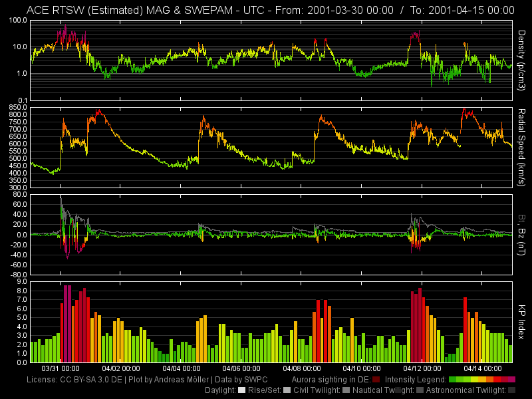Click the '03/31 00:00' time axis label
This screenshot has width=532, height=399.
click(x=61, y=368)
